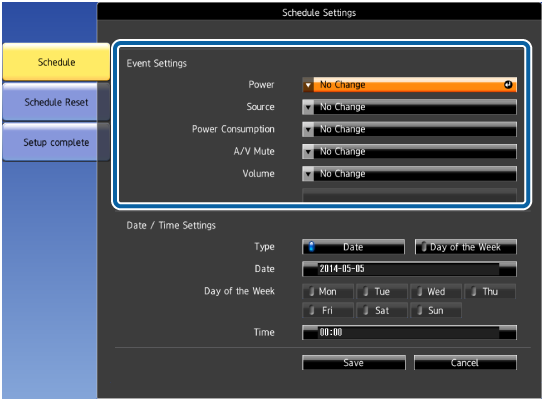Enable the Thu day option
This screenshot has width=544, height=400.
(x=490, y=291)
